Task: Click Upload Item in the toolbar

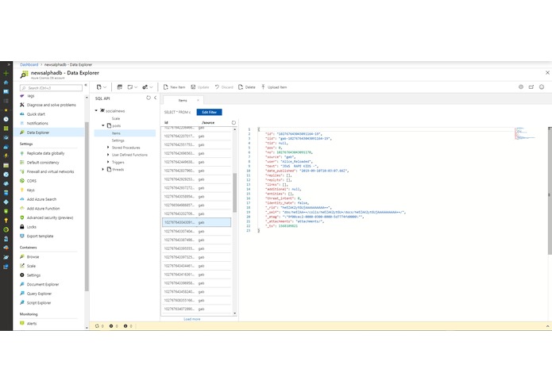Action: 274,87
